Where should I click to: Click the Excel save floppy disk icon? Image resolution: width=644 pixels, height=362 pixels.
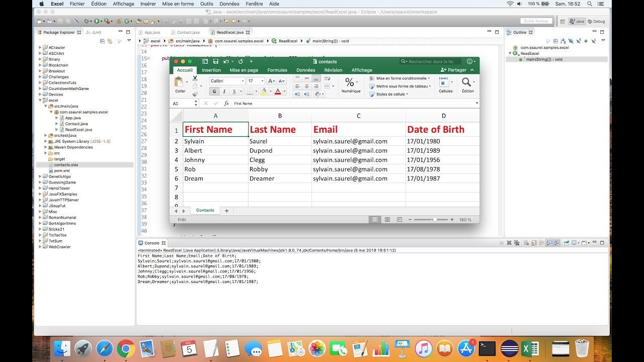215,61
